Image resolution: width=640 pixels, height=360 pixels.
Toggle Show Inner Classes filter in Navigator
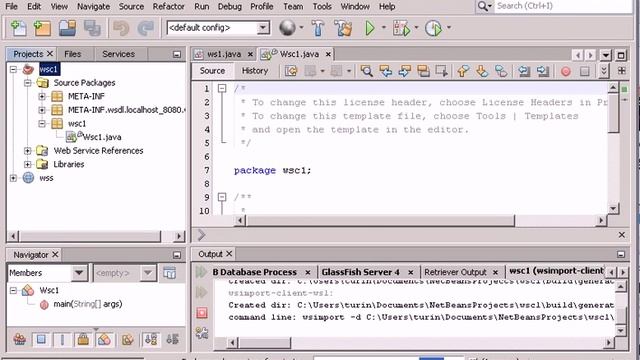(104, 339)
